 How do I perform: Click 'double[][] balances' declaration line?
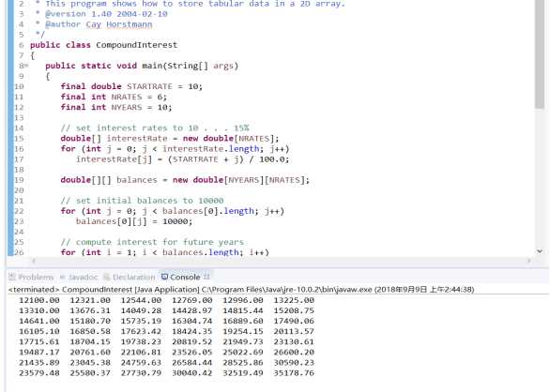(x=185, y=180)
